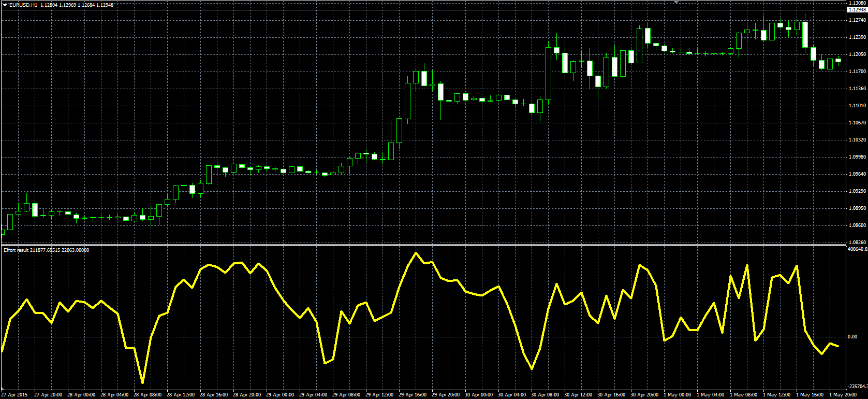868x399 pixels.
Task: Click the 27 Apr 2015 date label
Action: point(14,395)
